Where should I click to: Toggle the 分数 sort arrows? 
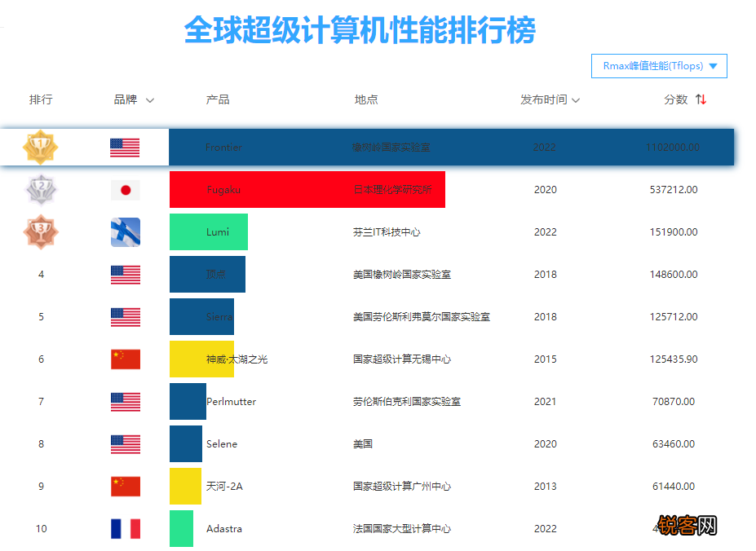coord(701,99)
